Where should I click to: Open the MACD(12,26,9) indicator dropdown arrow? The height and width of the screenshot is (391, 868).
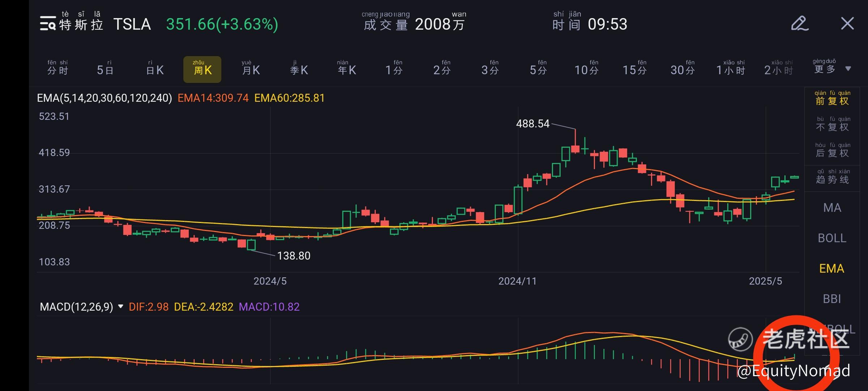pos(121,307)
